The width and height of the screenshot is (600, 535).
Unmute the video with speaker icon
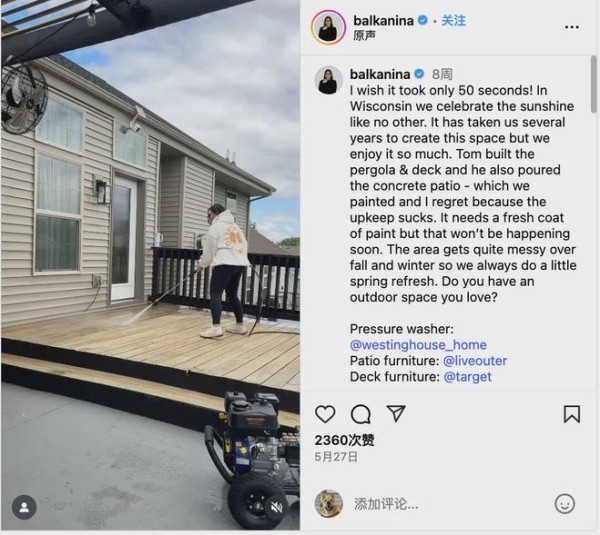276,508
